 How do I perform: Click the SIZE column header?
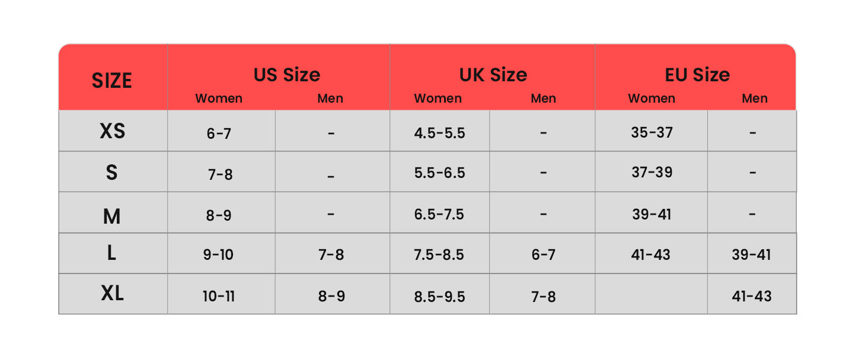[x=111, y=81]
